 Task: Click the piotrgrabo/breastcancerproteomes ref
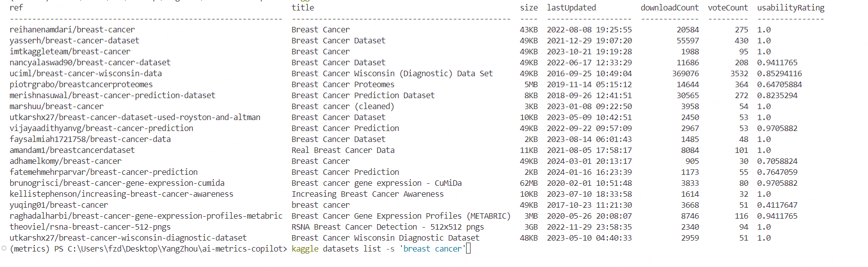(x=81, y=85)
